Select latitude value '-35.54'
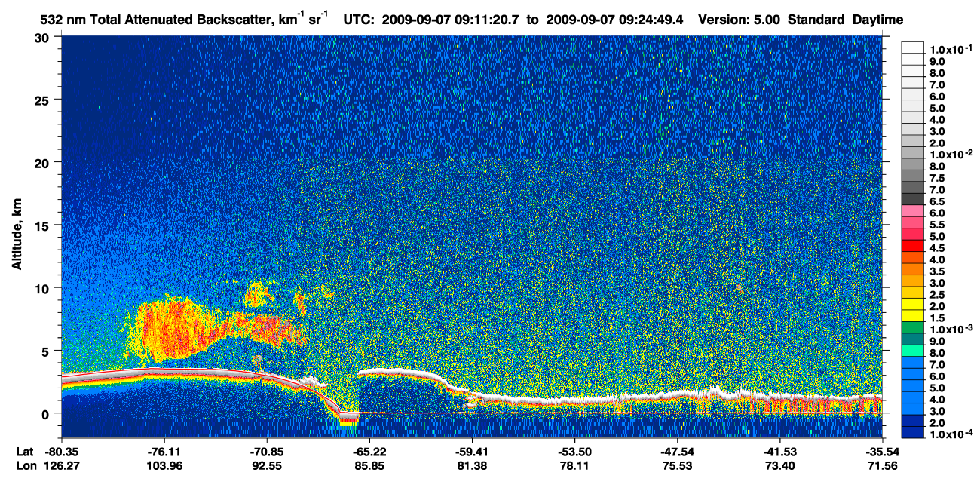The width and height of the screenshot is (980, 503). click(x=882, y=451)
